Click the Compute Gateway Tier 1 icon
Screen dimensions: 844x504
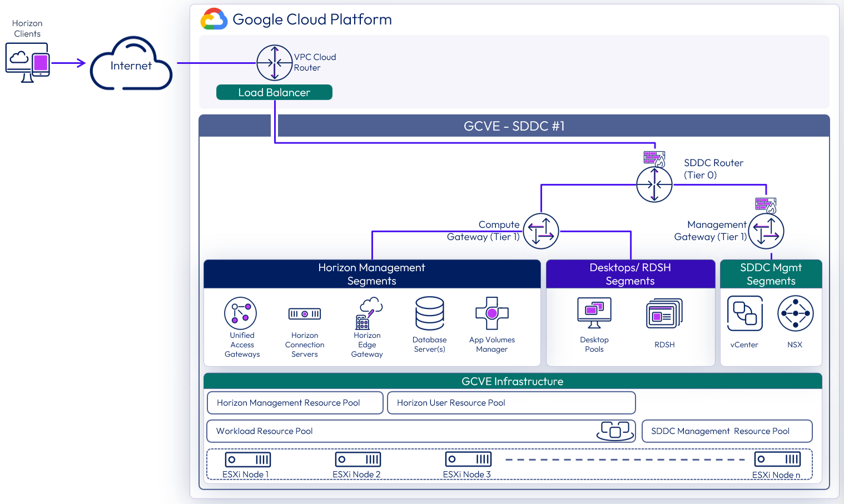tap(540, 231)
